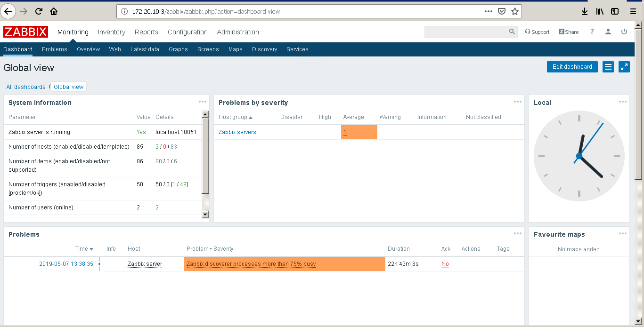Go to browser Home page icon

tap(54, 11)
